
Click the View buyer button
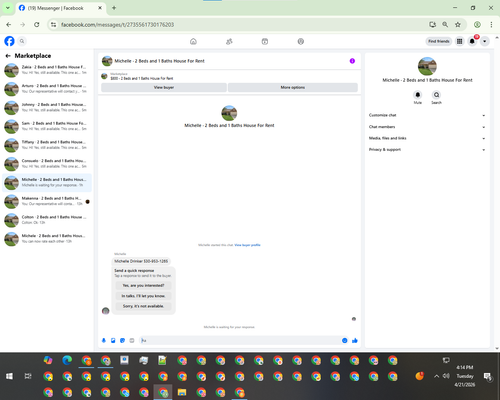tap(164, 87)
